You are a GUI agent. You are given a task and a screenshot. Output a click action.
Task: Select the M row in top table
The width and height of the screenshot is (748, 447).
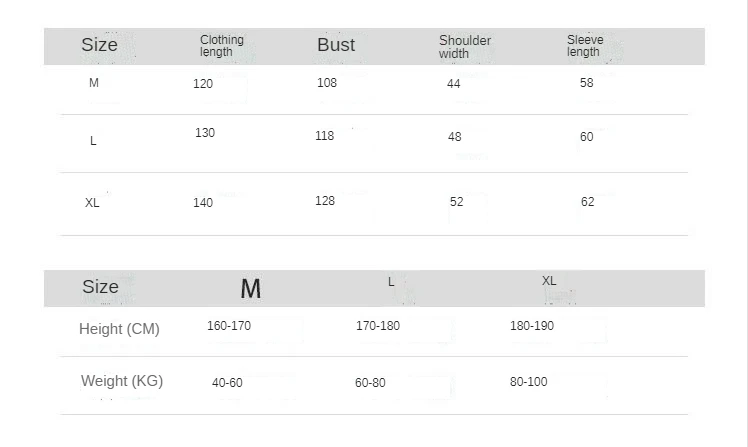pyautogui.click(x=94, y=83)
